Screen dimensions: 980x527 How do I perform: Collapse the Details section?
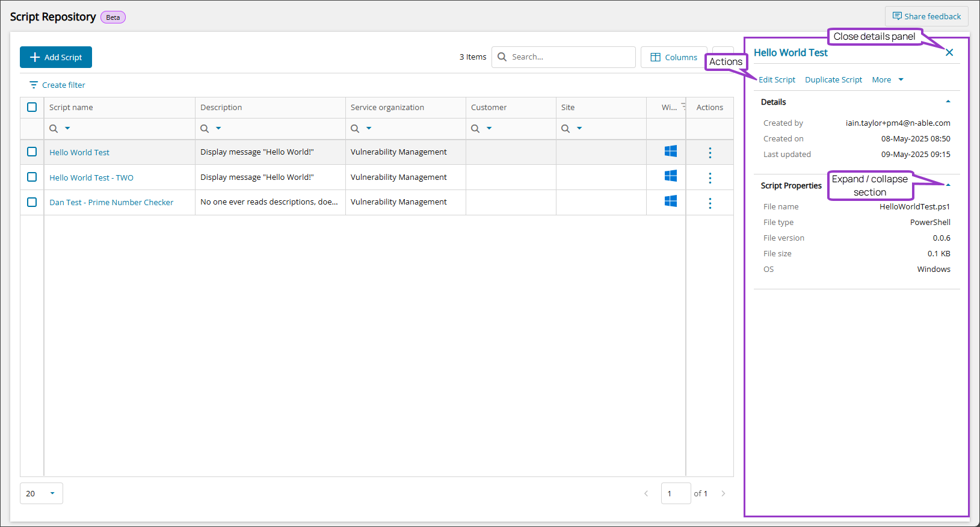point(948,102)
